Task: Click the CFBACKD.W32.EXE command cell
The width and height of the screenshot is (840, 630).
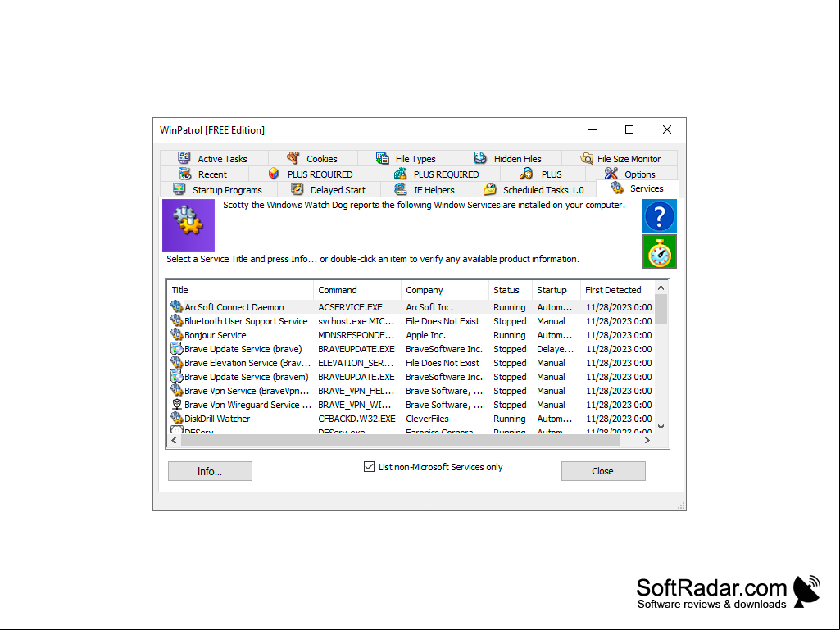Action: (x=356, y=419)
